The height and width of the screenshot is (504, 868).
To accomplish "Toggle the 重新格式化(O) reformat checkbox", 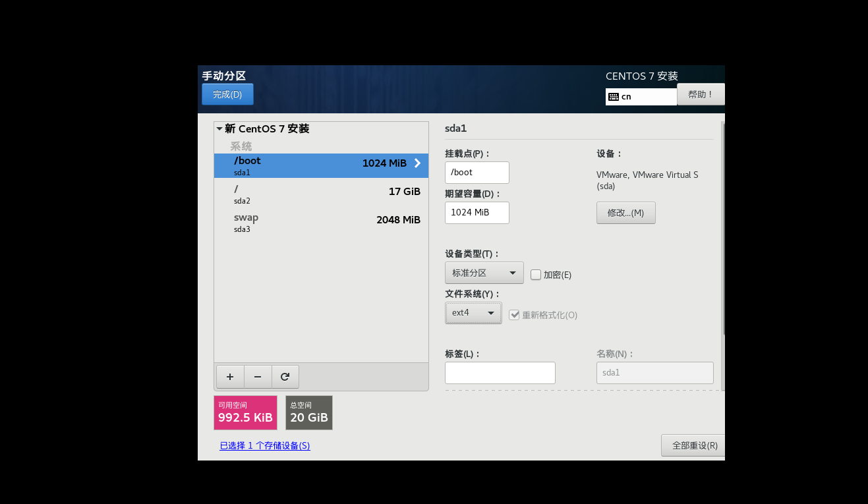I will click(x=514, y=314).
